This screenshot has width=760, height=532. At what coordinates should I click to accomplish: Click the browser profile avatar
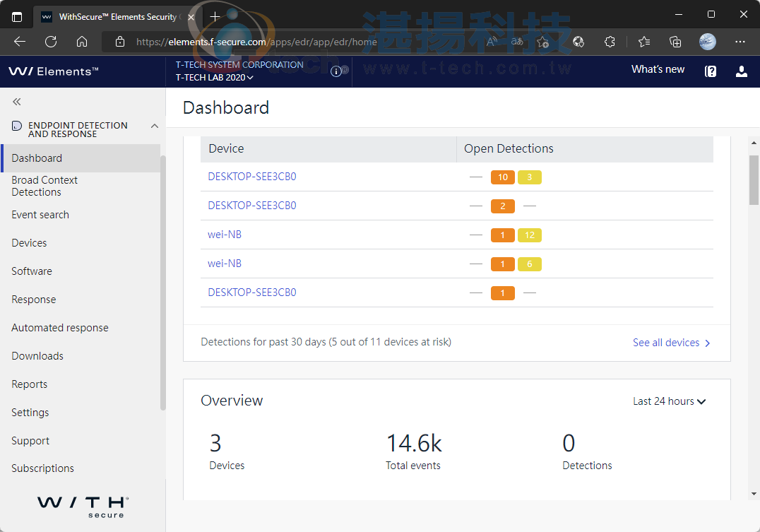point(707,42)
